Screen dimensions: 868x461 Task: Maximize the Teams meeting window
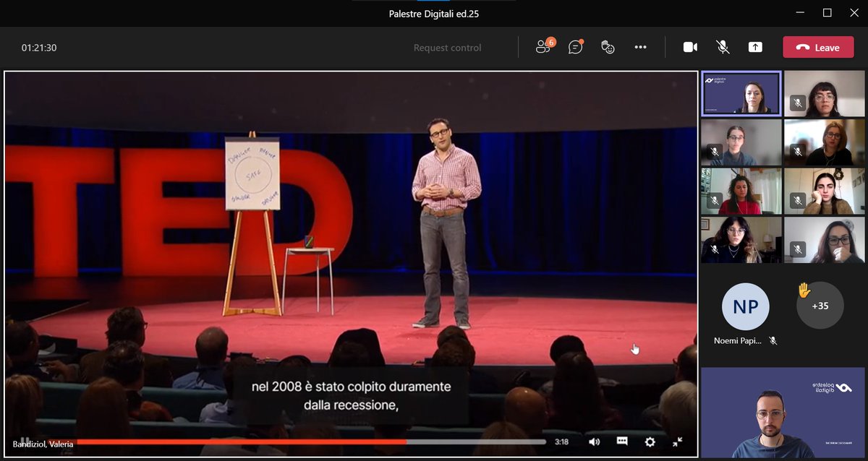click(x=827, y=12)
